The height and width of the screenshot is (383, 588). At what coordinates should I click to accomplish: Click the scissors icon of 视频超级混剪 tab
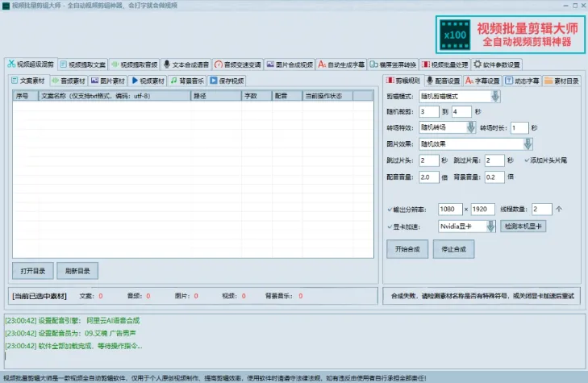click(11, 64)
